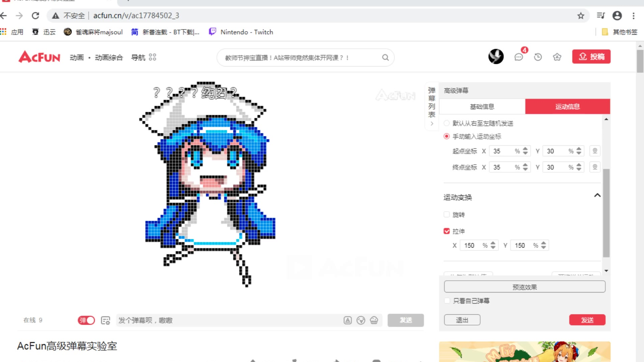Viewport: 644px width, 362px height.
Task: Click the browser forward arrow
Action: point(19,15)
